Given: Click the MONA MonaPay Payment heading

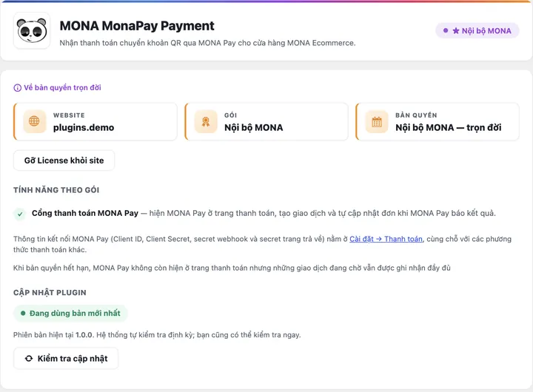Looking at the screenshot, I should 137,26.
